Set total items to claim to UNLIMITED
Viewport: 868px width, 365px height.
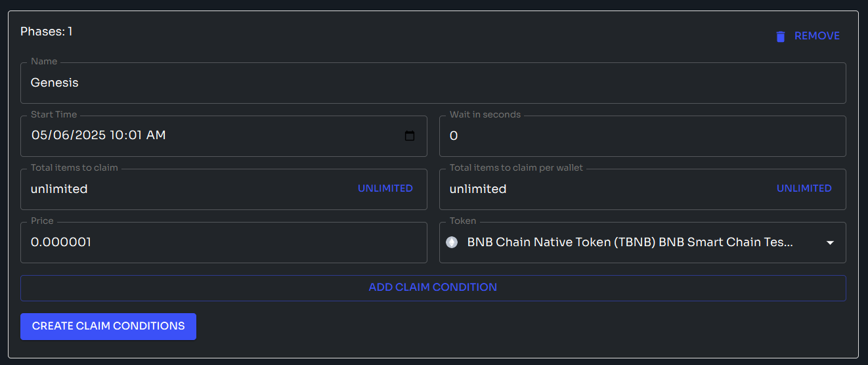click(x=385, y=188)
